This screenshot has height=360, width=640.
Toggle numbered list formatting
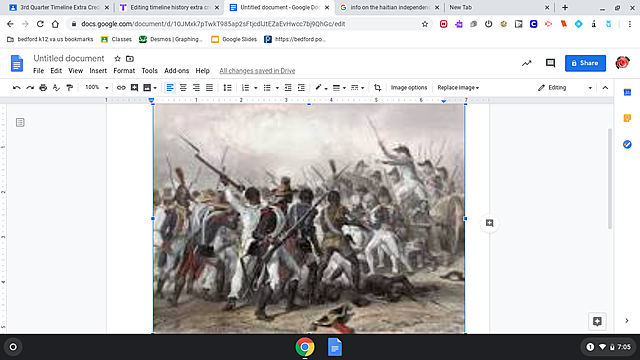click(x=245, y=88)
